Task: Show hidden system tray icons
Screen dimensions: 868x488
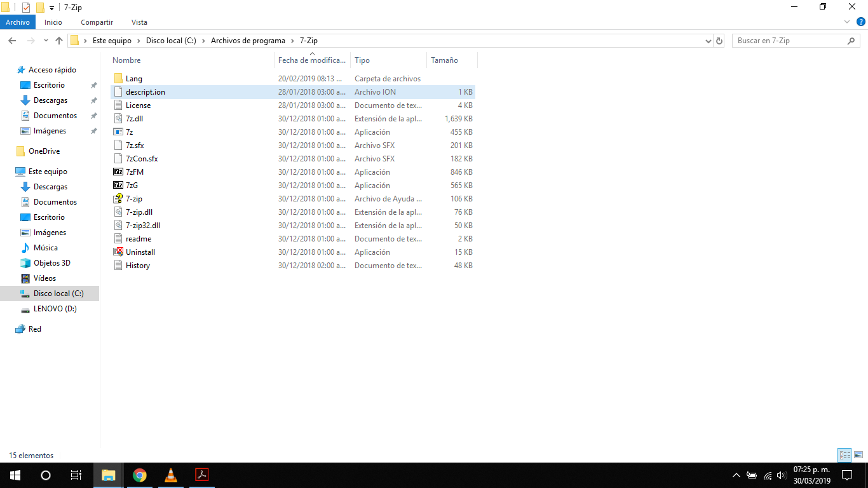Action: click(736, 475)
